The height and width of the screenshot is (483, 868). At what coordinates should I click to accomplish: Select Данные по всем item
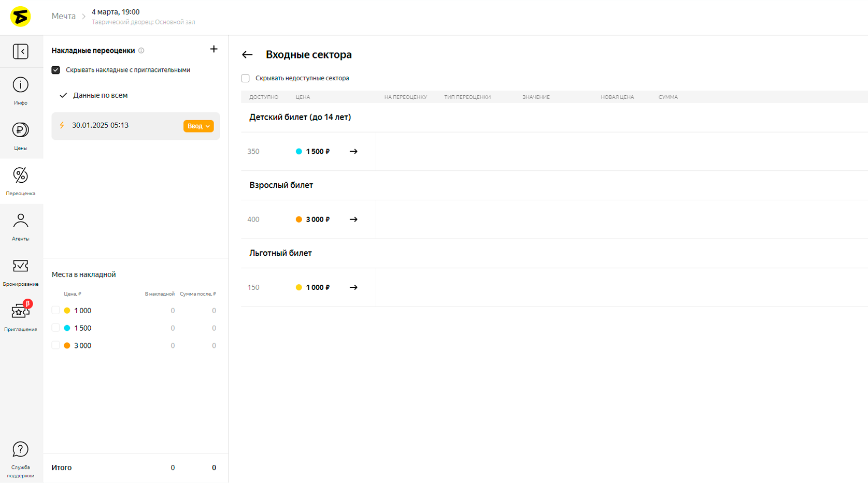point(100,95)
